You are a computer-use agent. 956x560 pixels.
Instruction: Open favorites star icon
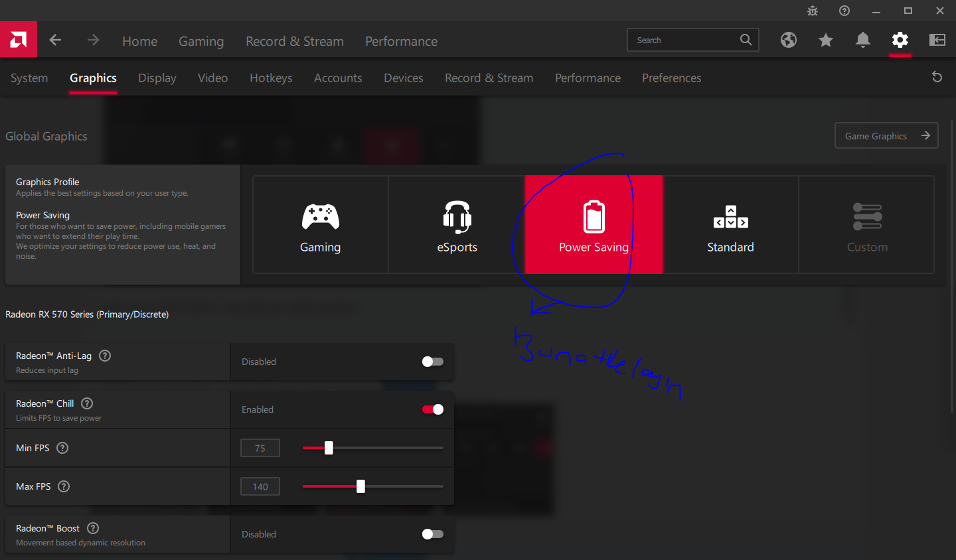click(826, 40)
